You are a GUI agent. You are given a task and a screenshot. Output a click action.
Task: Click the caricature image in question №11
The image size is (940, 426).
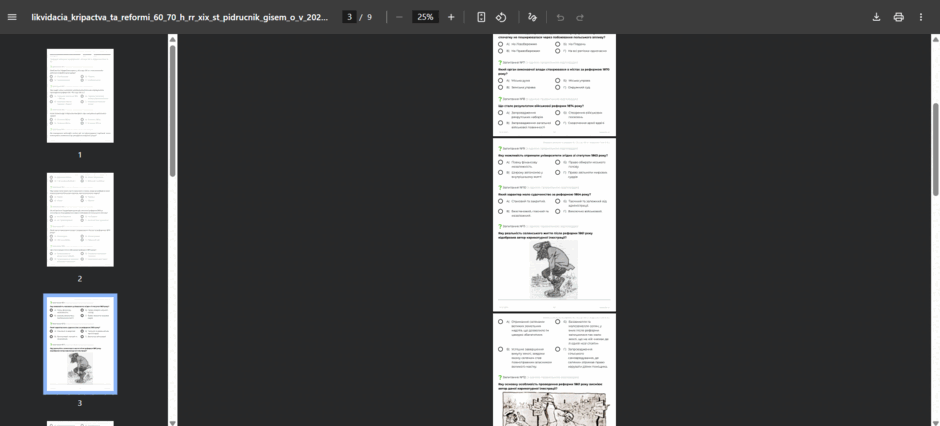coord(554,270)
